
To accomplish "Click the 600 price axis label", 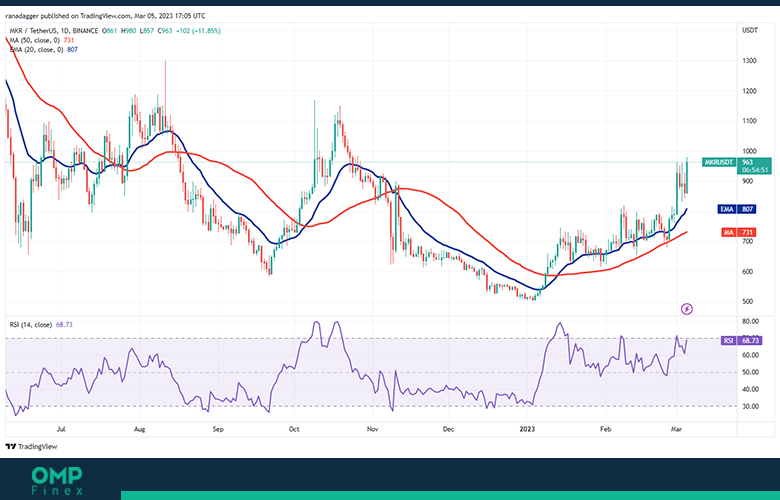I will pyautogui.click(x=747, y=272).
